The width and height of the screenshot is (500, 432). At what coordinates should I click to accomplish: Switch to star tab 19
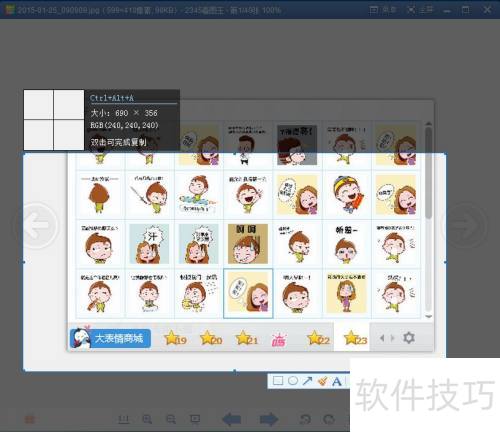click(x=175, y=338)
